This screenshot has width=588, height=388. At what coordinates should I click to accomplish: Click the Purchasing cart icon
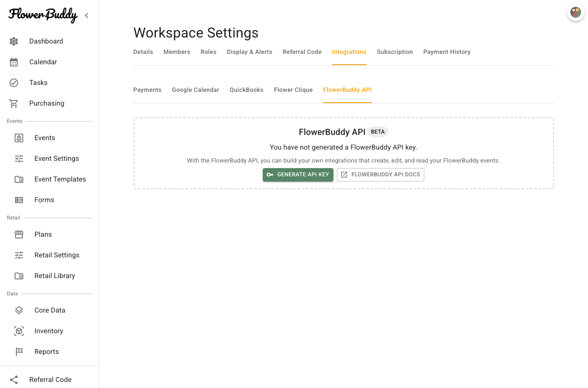click(x=14, y=103)
